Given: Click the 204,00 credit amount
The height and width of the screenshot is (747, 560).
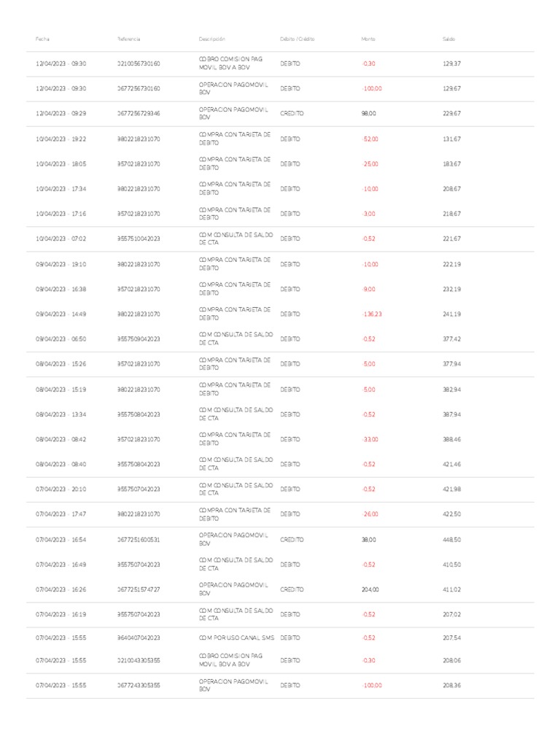Looking at the screenshot, I should (x=370, y=589).
